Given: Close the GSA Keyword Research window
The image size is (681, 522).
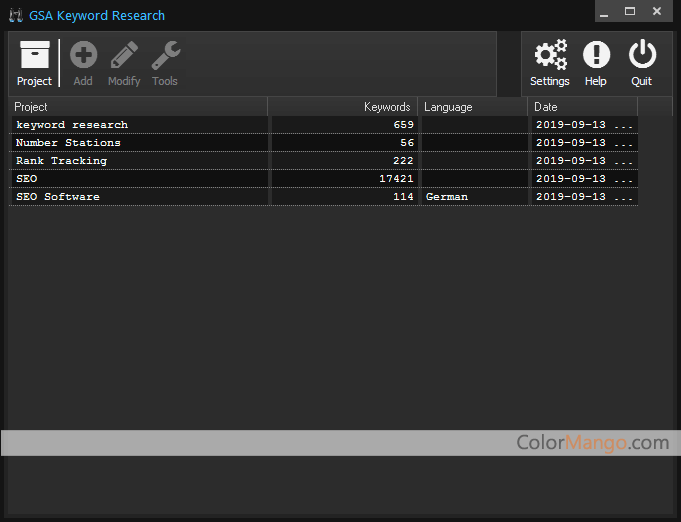Looking at the screenshot, I should pyautogui.click(x=657, y=11).
